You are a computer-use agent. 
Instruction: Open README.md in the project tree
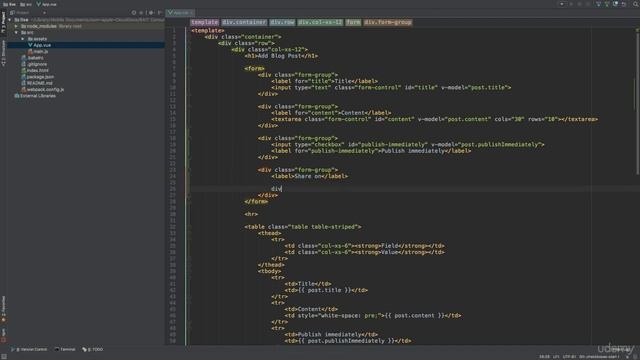[40, 83]
